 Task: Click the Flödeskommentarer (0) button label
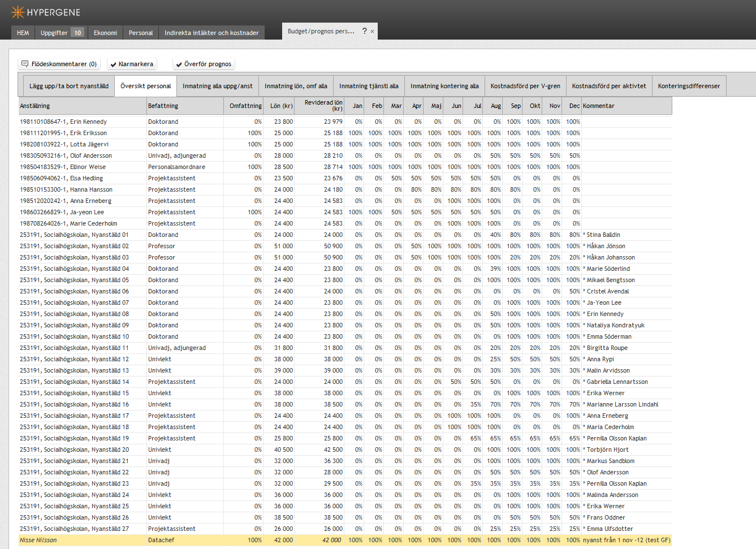[x=64, y=64]
